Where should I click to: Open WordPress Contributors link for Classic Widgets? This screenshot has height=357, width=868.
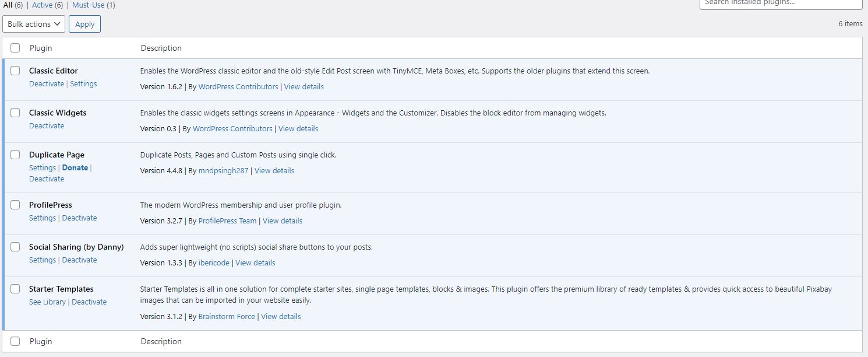coord(232,128)
